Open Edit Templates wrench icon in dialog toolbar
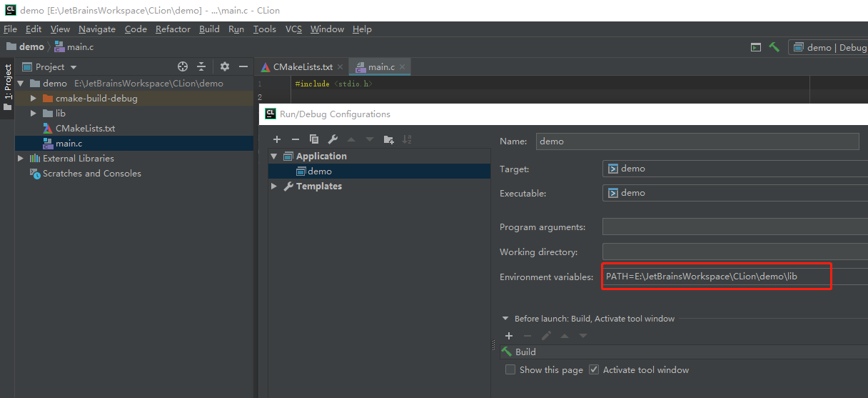This screenshot has width=868, height=398. (x=333, y=139)
